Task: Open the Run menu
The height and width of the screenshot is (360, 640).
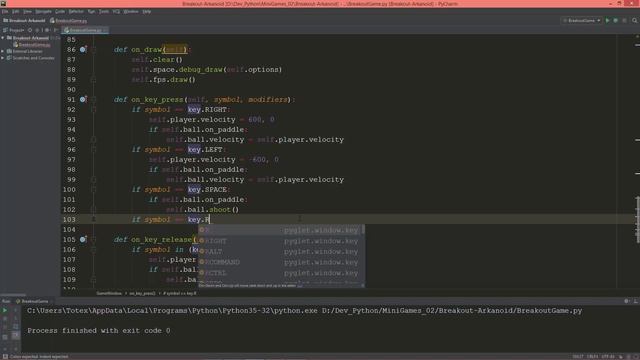Action: (x=91, y=11)
